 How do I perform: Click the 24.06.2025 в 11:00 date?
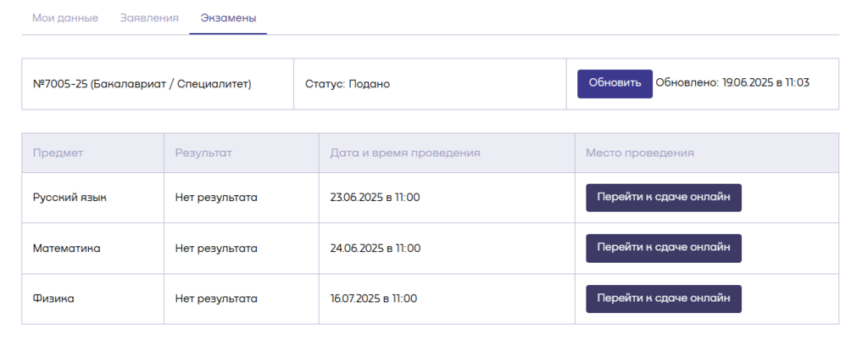point(376,249)
